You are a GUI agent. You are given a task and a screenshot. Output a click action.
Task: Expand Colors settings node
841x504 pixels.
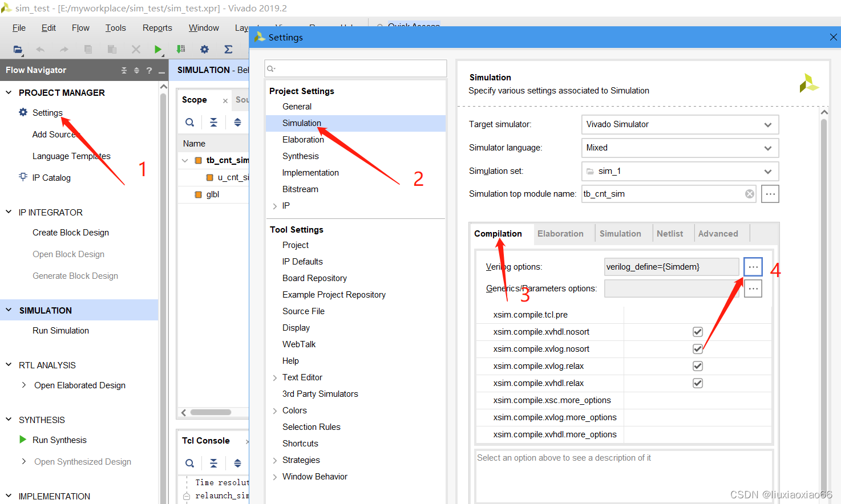pos(275,411)
